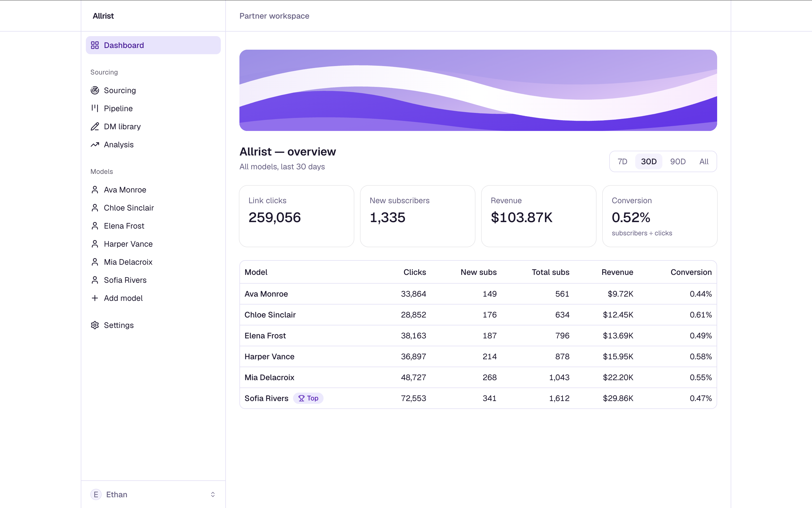Viewport: 812px width, 508px height.
Task: Click the Top badge label
Action: point(313,398)
